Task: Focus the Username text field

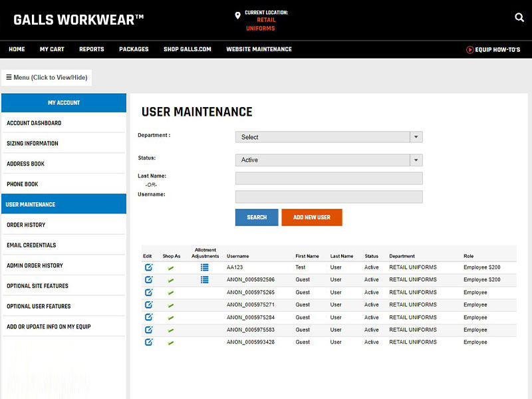Action: pyautogui.click(x=329, y=197)
